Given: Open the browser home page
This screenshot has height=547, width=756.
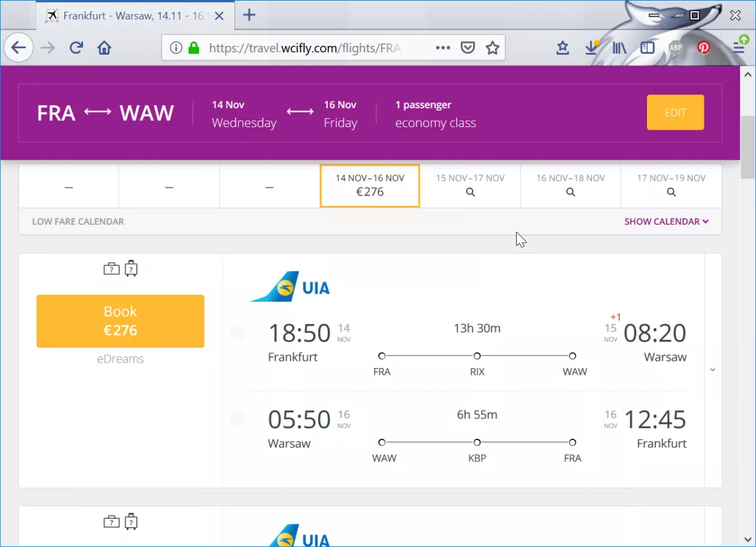Looking at the screenshot, I should (x=104, y=48).
